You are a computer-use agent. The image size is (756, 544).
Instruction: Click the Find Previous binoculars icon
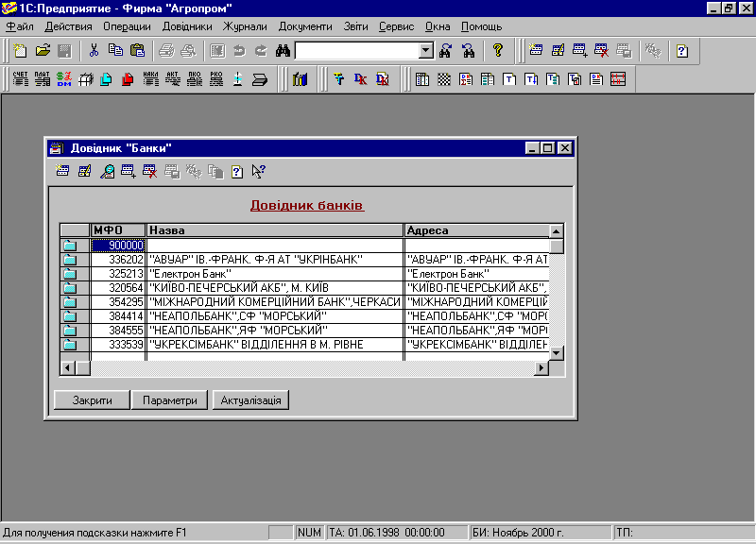[468, 51]
